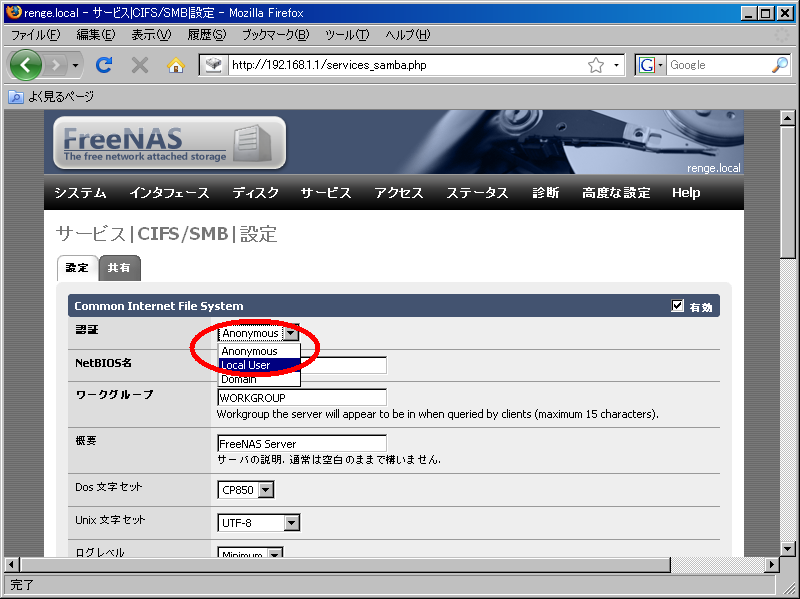800x599 pixels.
Task: Choose Anonymous in the open list
Action: (259, 351)
